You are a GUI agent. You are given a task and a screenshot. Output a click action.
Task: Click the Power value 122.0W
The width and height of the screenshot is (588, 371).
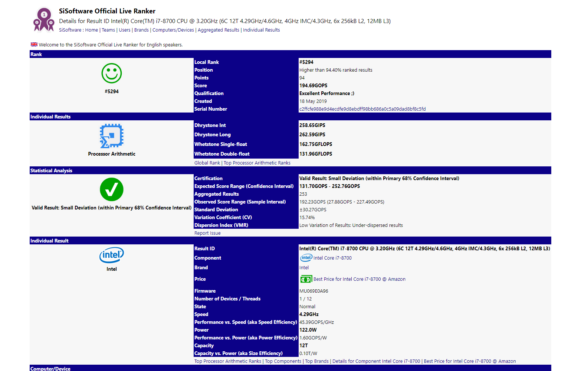308,330
